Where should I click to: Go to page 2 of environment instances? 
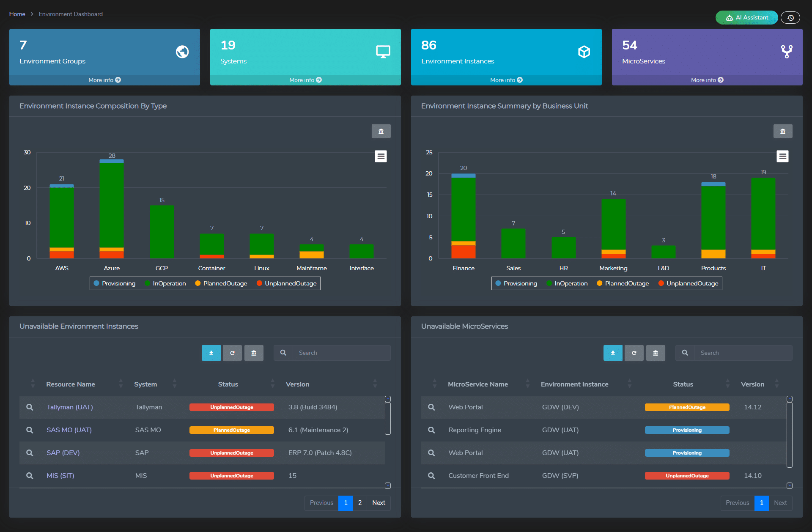pos(360,503)
